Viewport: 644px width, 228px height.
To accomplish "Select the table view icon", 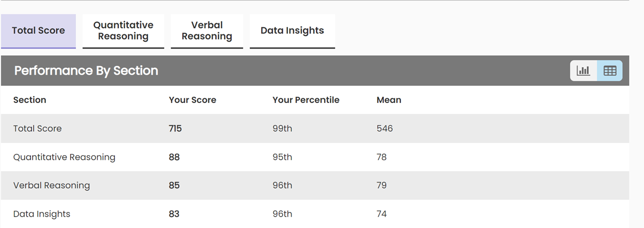I will tap(610, 71).
